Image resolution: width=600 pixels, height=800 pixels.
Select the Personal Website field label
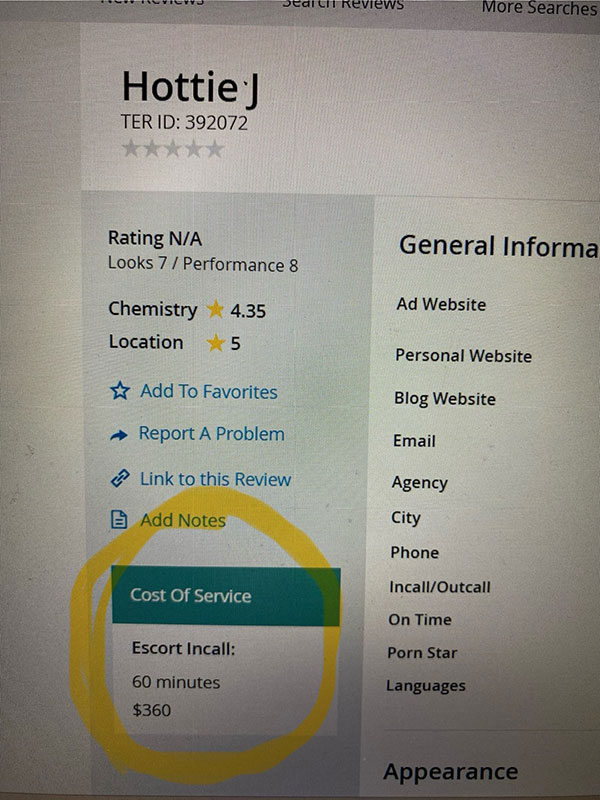[463, 355]
